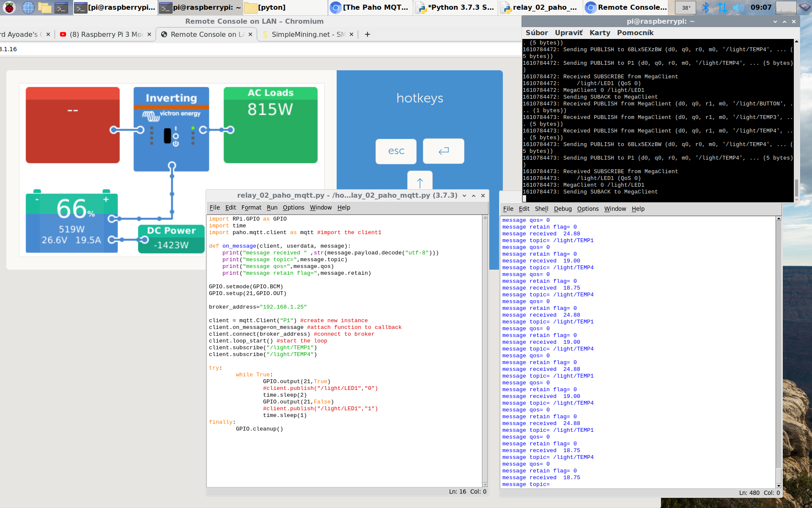The width and height of the screenshot is (812, 508).
Task: Open new Chromium tab with plus
Action: 367,34
